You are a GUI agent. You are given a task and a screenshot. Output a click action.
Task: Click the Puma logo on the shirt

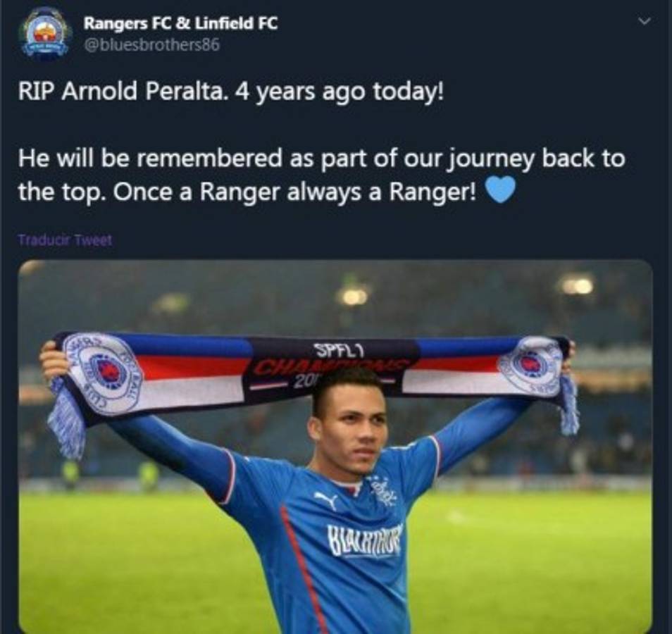coord(325,500)
